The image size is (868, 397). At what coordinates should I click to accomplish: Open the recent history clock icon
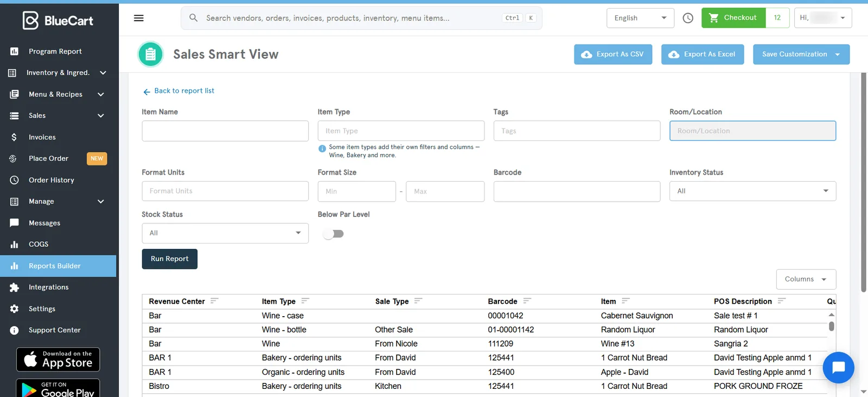688,18
